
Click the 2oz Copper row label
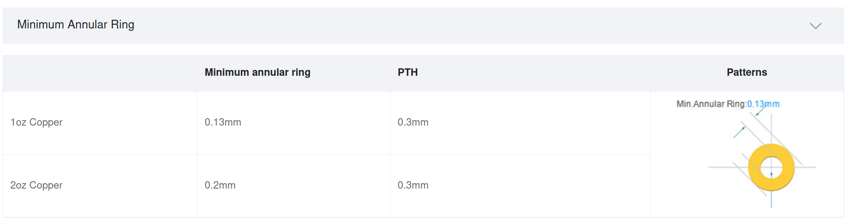coord(36,185)
